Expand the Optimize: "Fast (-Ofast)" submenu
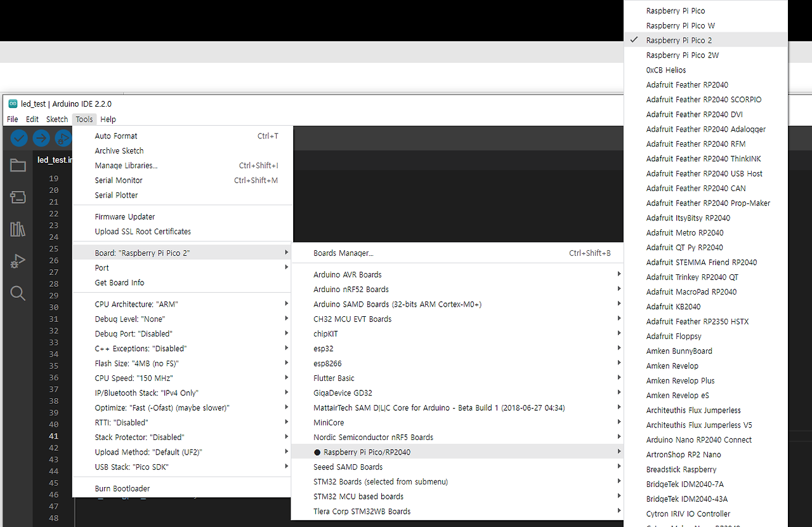Image resolution: width=812 pixels, height=527 pixels. 183,408
